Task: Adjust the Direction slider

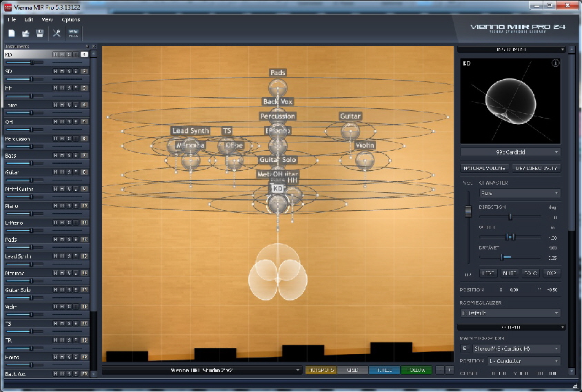Action: tap(510, 217)
